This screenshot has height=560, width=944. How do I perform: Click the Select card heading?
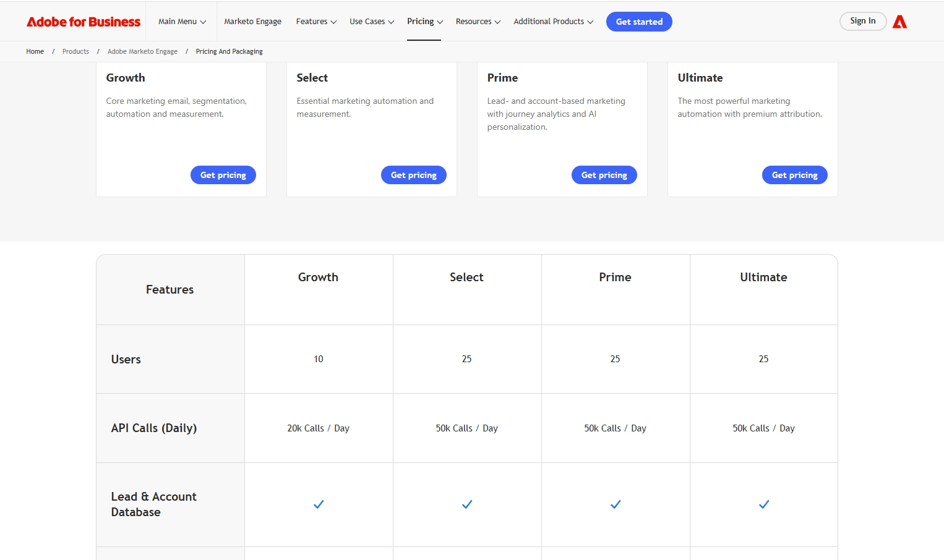(312, 78)
